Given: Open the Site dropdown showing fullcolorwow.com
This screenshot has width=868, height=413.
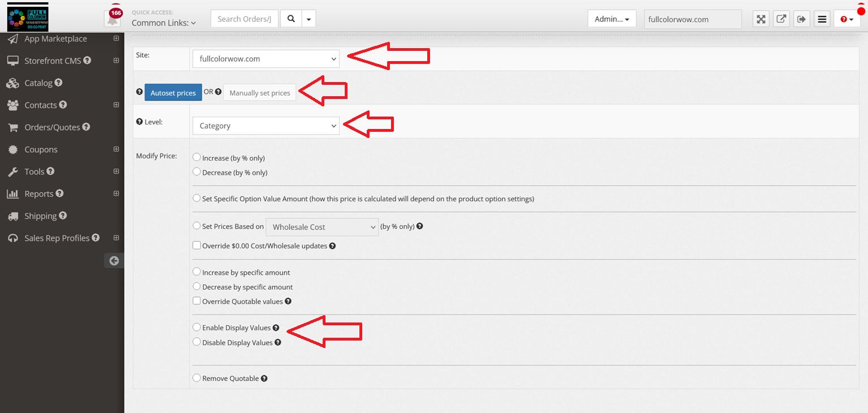Looking at the screenshot, I should pos(266,59).
